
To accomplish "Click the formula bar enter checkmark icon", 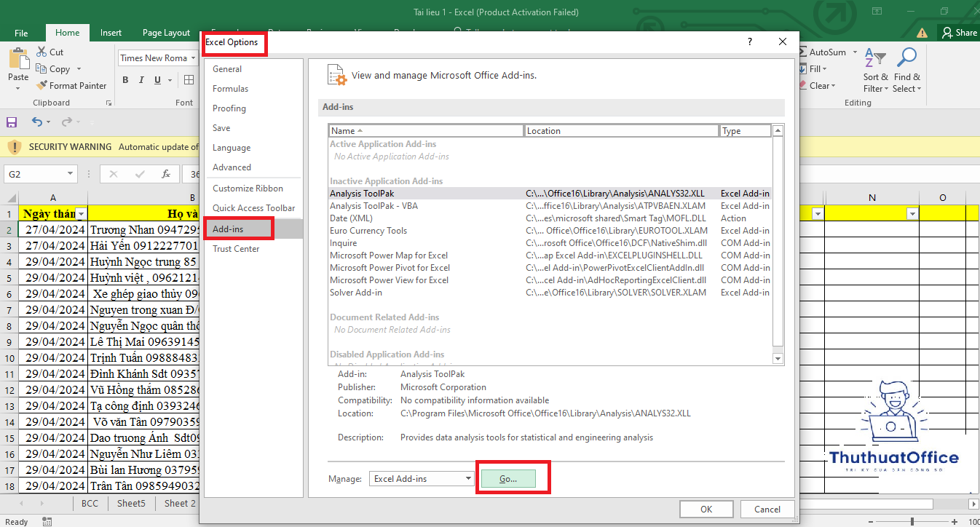I will pyautogui.click(x=140, y=174).
